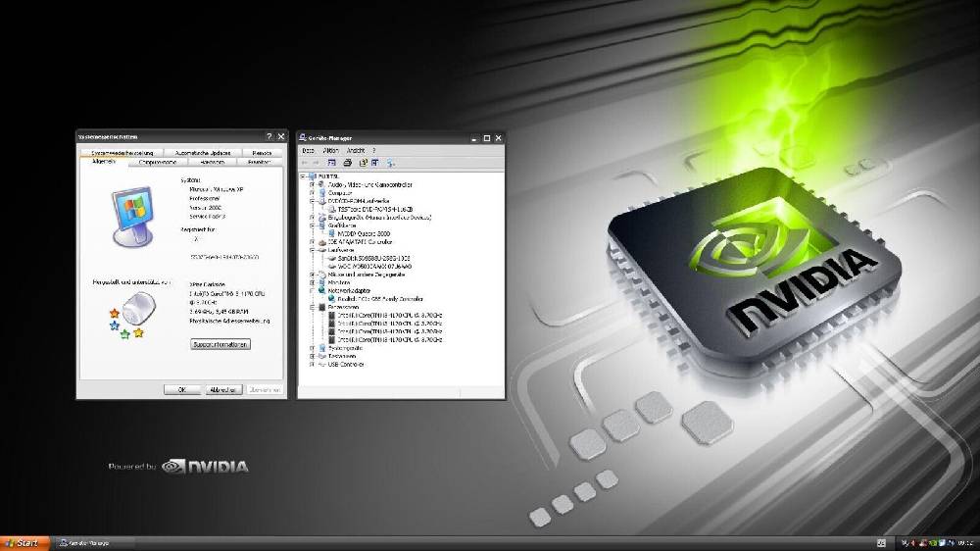
Task: Collapse the Laufwerke node
Action: coord(312,250)
